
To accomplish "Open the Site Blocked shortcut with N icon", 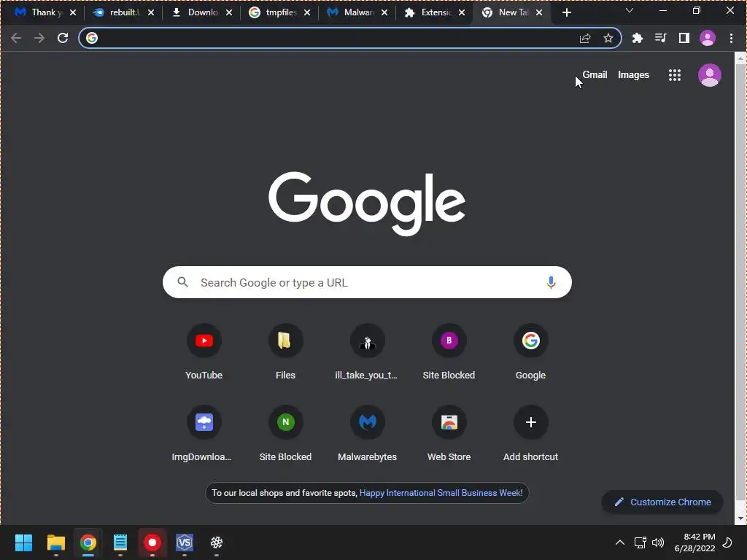I will 285,433.
